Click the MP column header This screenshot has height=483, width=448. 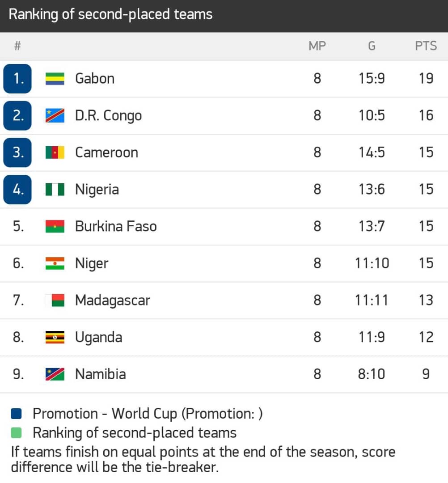click(317, 46)
